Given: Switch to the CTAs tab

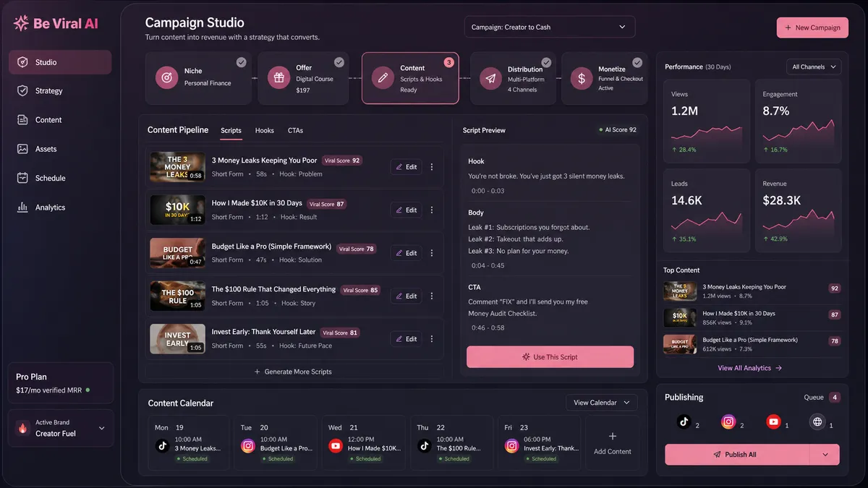Looking at the screenshot, I should [295, 131].
